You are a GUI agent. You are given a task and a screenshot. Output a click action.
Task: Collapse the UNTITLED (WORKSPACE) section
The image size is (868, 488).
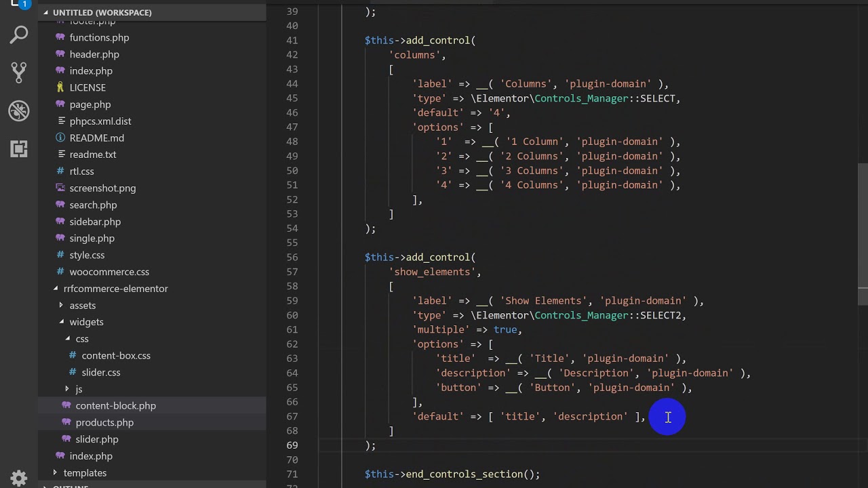point(47,12)
